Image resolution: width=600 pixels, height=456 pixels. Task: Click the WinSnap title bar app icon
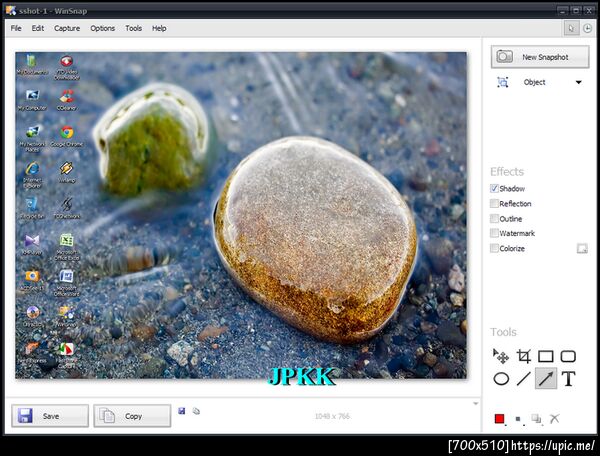[x=11, y=10]
